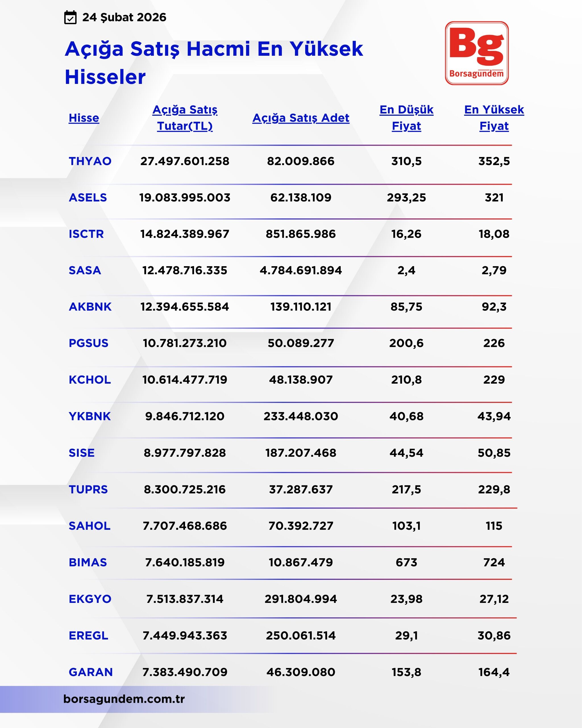Select the AKBNK stock ticker
Image resolution: width=582 pixels, height=728 pixels.
(x=90, y=307)
